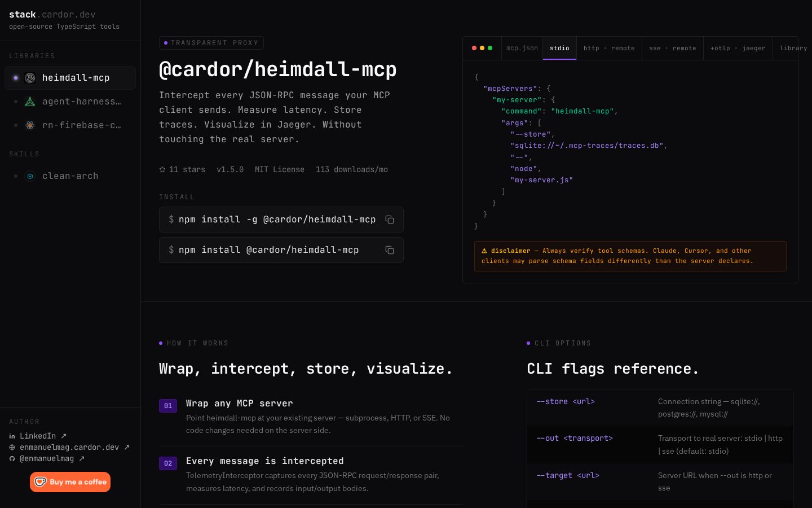Screen dimensions: 812x508
Task: Click the globe icon beside enmanuelmag.cardor.dev
Action: [x=12, y=448]
